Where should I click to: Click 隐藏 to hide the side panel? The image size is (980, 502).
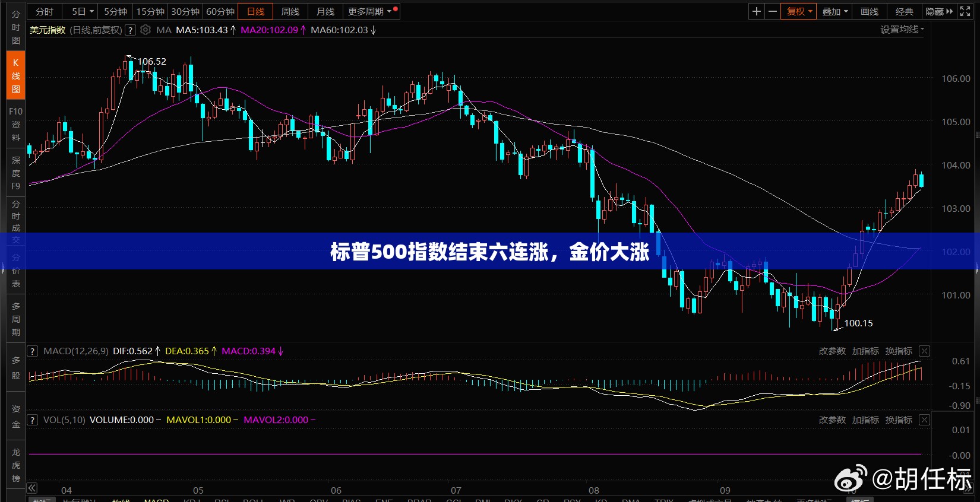[x=939, y=11]
